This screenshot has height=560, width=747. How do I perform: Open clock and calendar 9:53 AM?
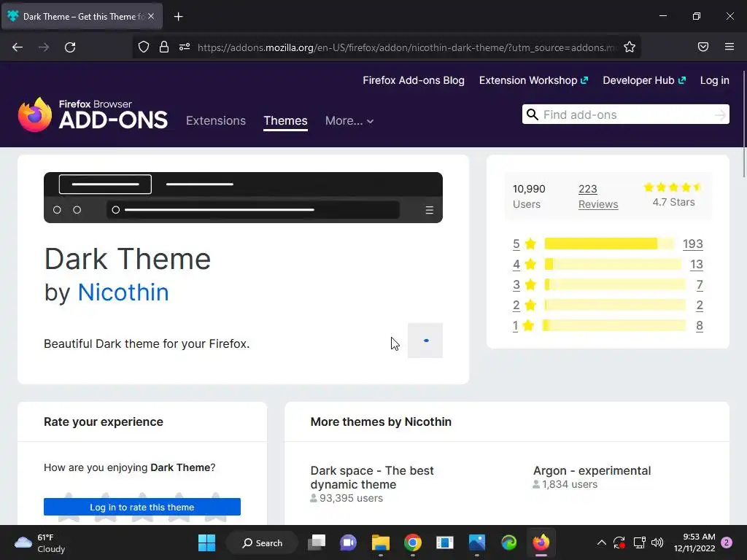tap(694, 542)
